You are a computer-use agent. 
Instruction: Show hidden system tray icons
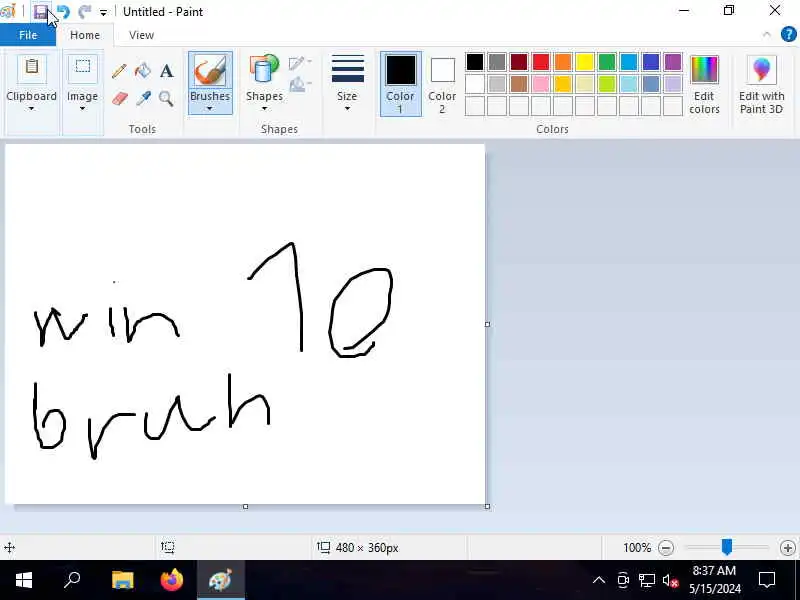(599, 580)
